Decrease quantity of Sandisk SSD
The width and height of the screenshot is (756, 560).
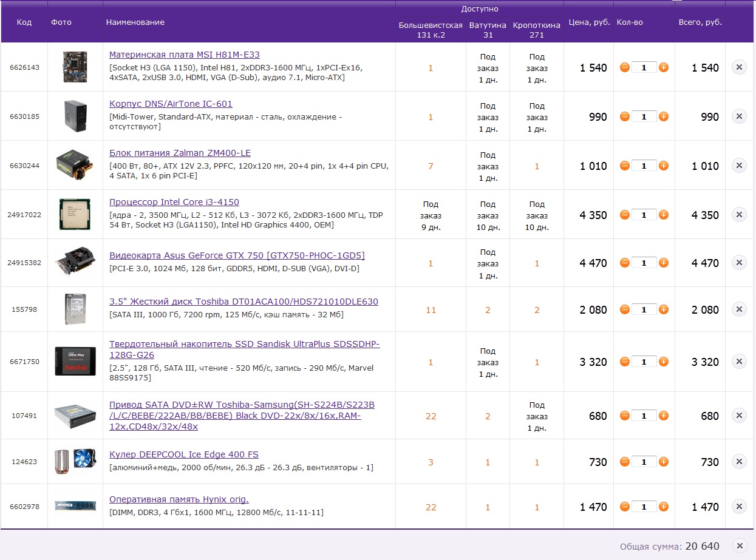pos(624,362)
